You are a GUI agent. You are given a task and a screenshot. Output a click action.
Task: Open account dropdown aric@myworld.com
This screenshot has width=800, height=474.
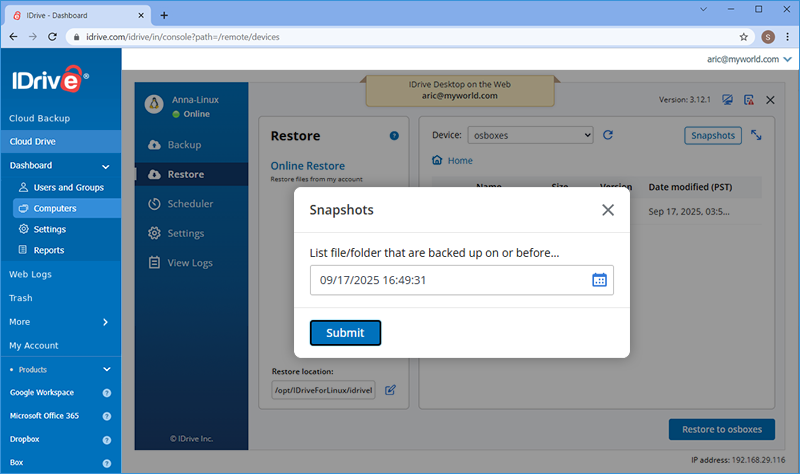749,59
